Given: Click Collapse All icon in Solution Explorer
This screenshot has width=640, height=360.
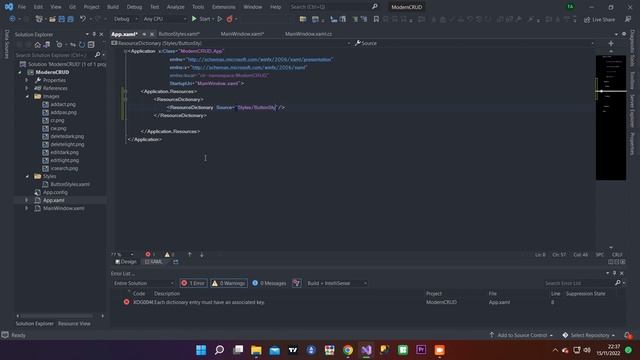Looking at the screenshot, I should pyautogui.click(x=91, y=44).
